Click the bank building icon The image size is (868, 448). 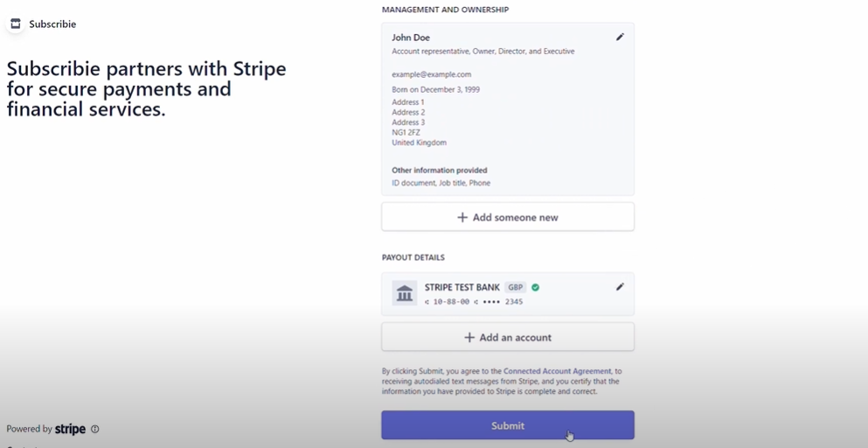[405, 293]
